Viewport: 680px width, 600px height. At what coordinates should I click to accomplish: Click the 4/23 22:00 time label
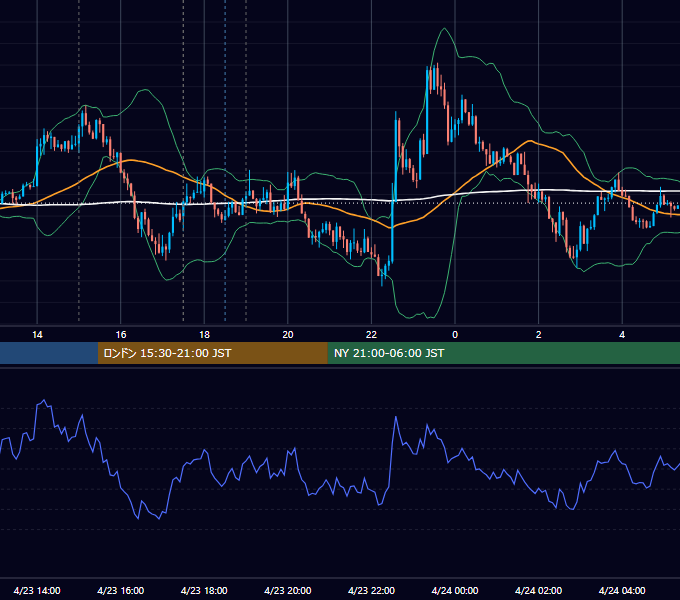point(371,590)
